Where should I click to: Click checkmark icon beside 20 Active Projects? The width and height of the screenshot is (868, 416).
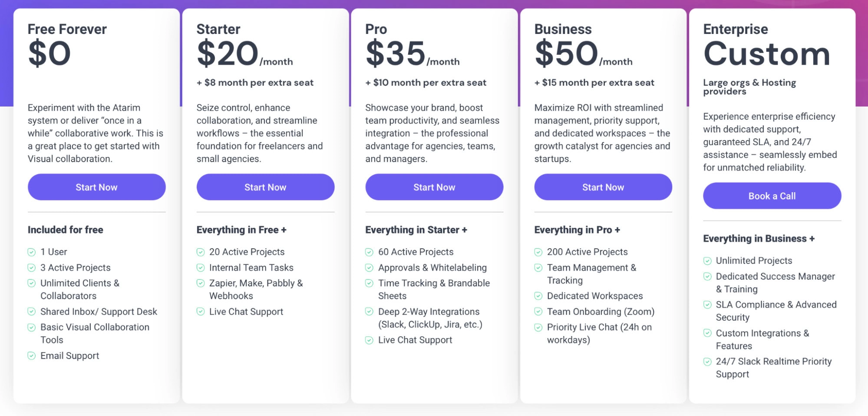201,252
